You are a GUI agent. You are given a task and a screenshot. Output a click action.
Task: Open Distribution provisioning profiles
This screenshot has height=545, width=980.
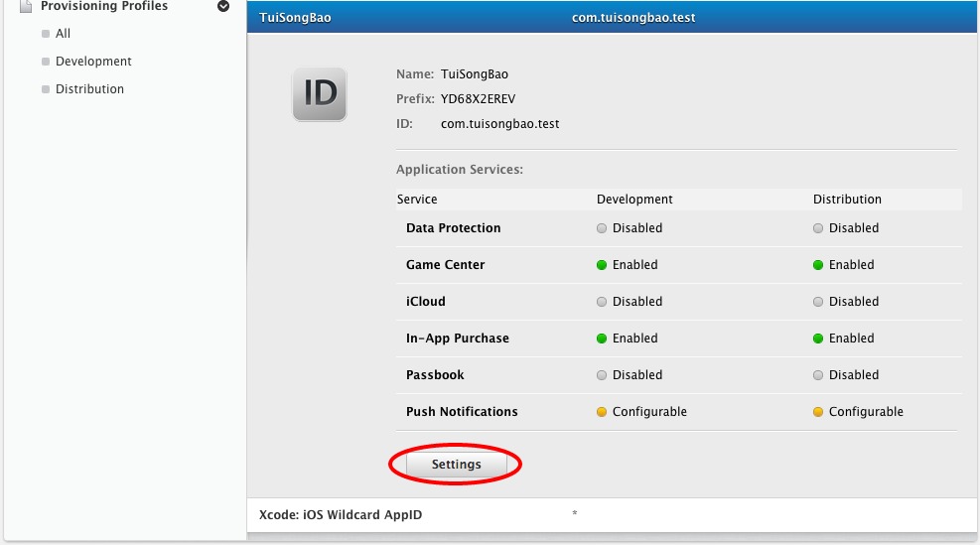89,89
